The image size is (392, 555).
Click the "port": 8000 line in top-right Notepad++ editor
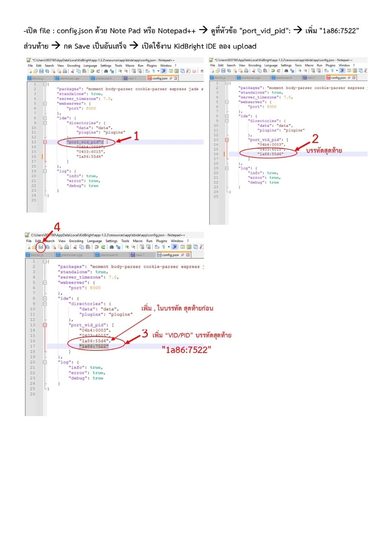pos(262,107)
